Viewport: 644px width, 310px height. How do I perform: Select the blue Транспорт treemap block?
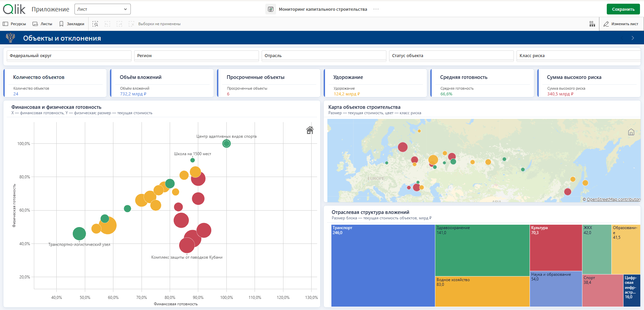(383, 265)
